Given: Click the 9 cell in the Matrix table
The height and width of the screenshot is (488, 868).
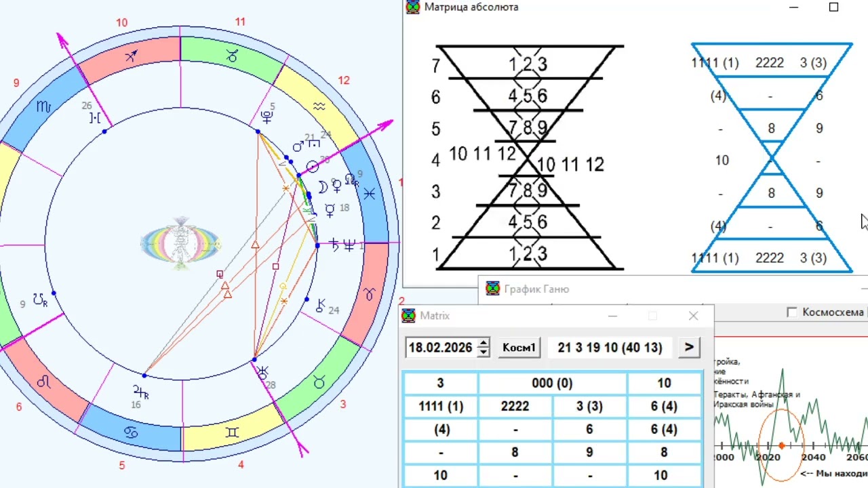Looking at the screenshot, I should tap(590, 452).
